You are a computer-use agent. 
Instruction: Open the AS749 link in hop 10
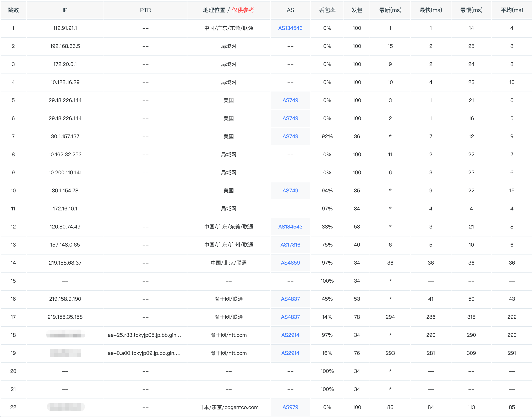[x=290, y=190]
